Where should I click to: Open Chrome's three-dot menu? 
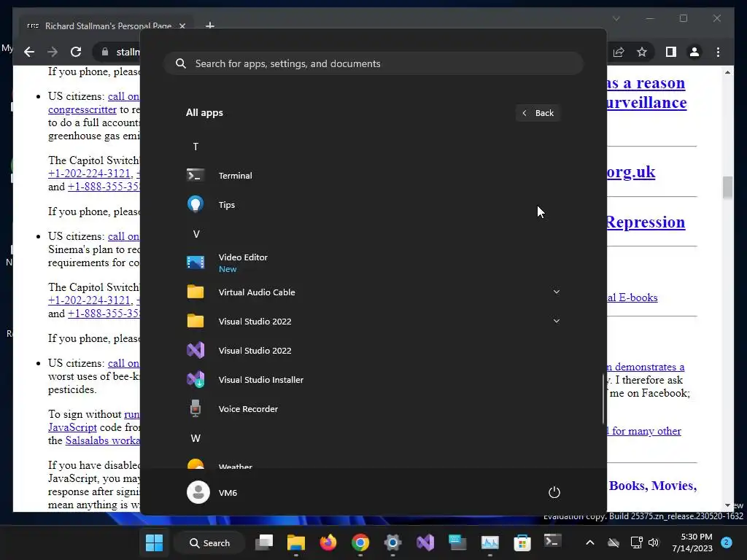(x=718, y=52)
